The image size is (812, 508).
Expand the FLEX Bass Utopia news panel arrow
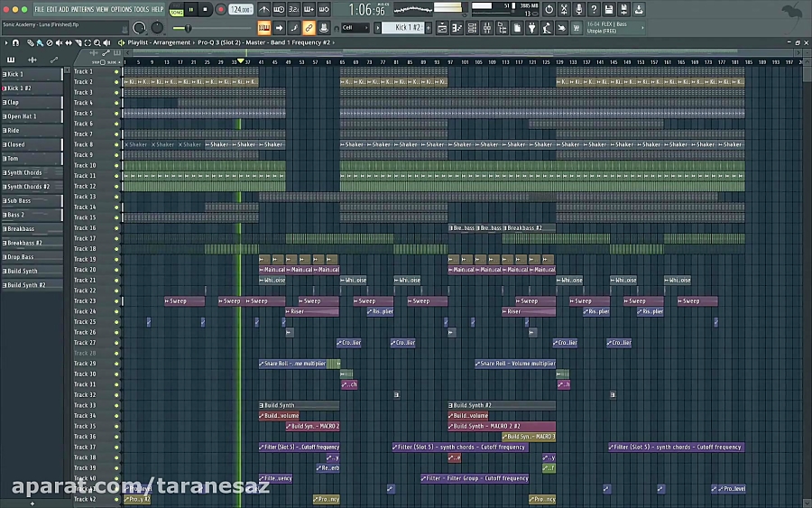point(642,28)
